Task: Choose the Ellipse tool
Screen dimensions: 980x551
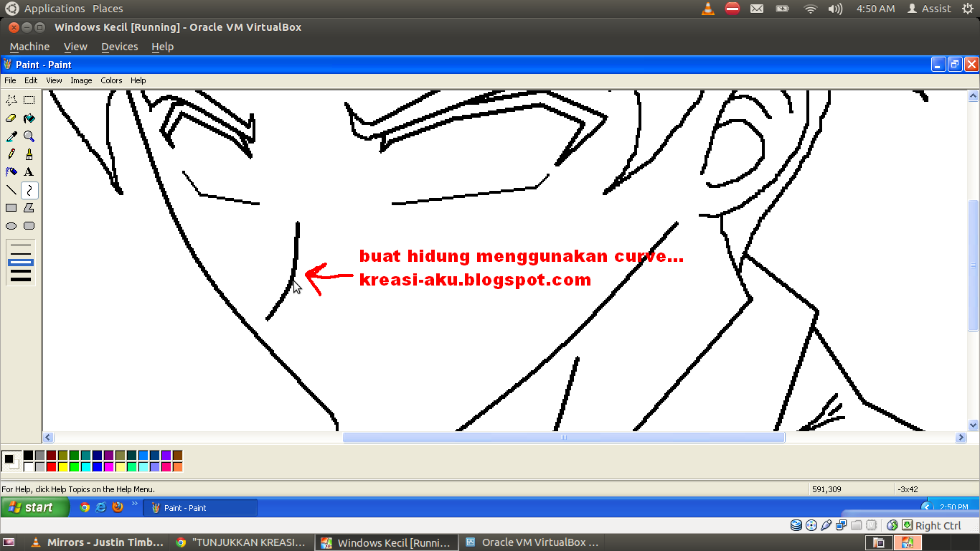Action: [x=11, y=226]
